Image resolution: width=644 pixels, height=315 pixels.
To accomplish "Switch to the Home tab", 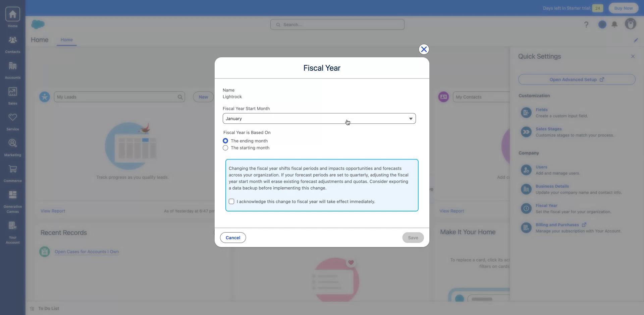I will pos(67,40).
